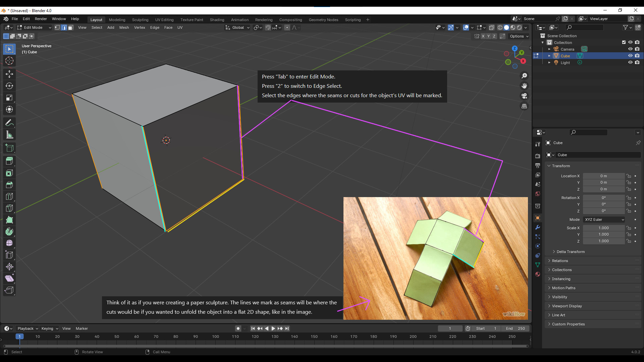Select the Annotate pencil tool
644x362 pixels.
[9, 123]
